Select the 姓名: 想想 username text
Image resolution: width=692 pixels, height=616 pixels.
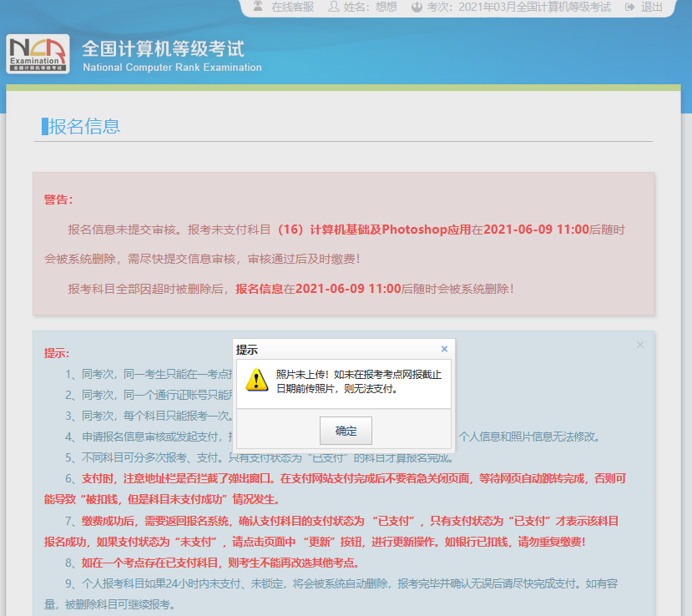(x=370, y=7)
